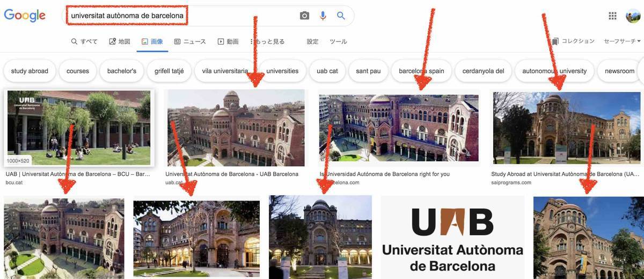Open the UAB logo image thumbnail
Viewport: 644px width, 279px height.
(x=452, y=237)
